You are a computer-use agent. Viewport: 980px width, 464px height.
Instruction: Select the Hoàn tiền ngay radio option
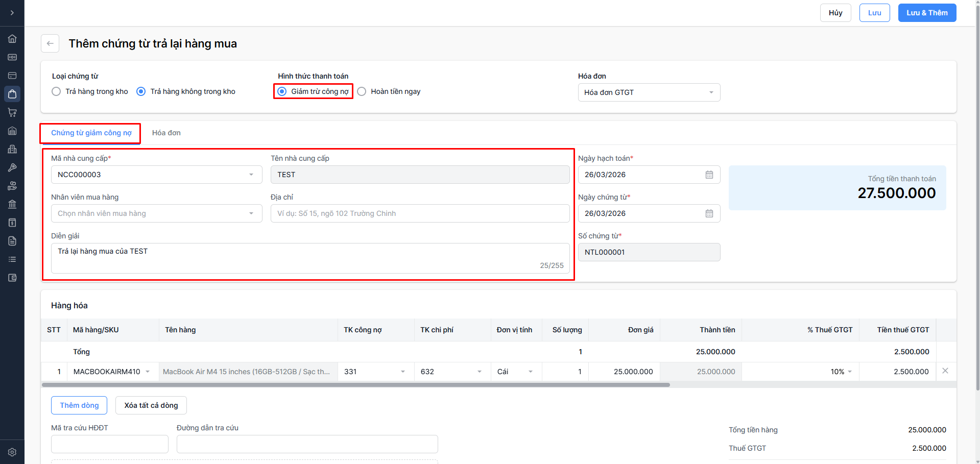362,91
